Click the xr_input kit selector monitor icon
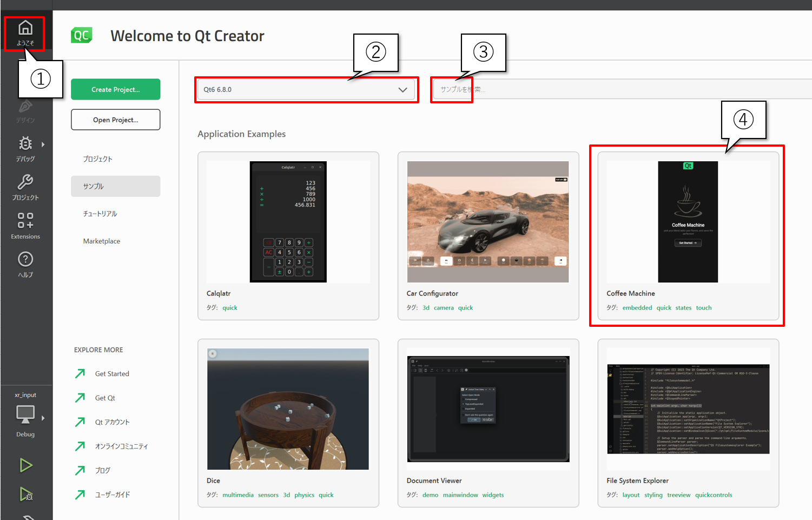The width and height of the screenshot is (812, 520). coord(25,414)
